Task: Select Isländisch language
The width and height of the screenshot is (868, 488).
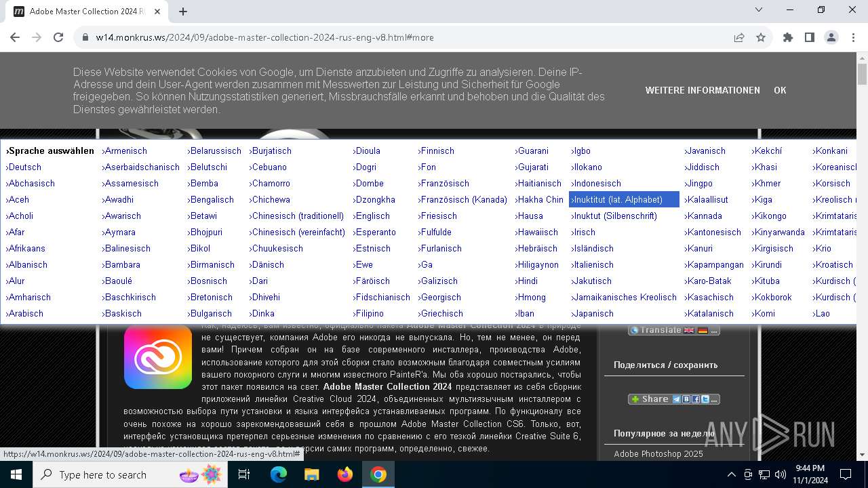Action: click(592, 248)
